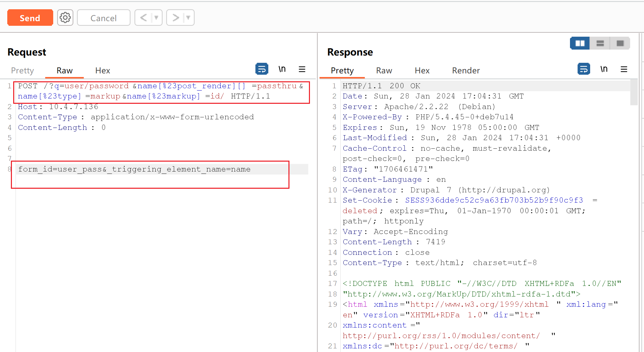Click the request Content-Type header line
Screen dimensions: 644x352
pos(136,117)
